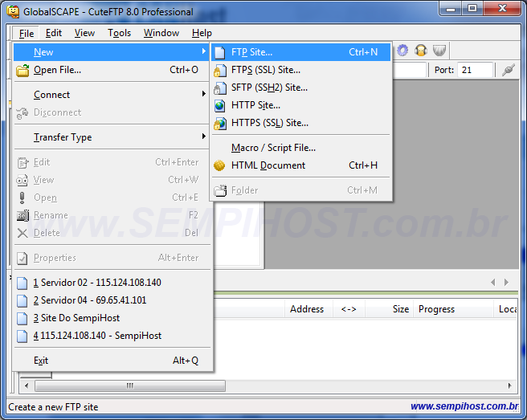Open the Help menu
Screen dimensions: 527x420
coord(202,33)
